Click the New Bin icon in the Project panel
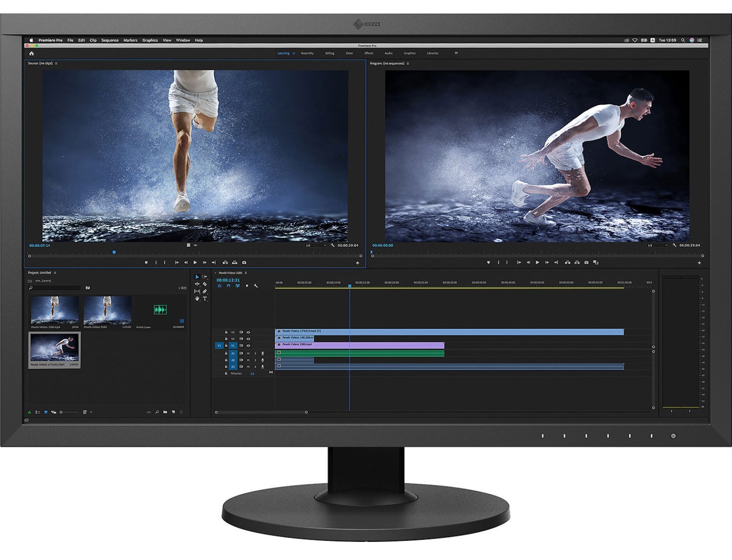This screenshot has width=732, height=560. point(165,412)
